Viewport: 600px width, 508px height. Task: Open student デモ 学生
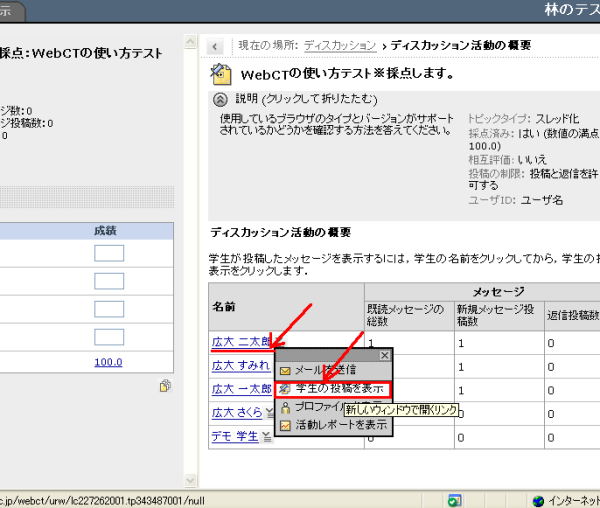click(x=235, y=436)
